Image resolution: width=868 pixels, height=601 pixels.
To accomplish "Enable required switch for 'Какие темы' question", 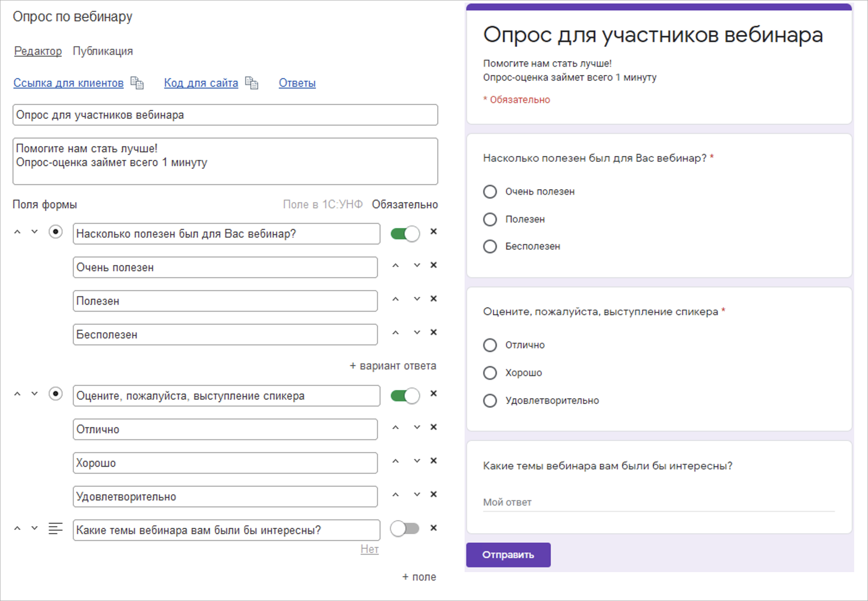I will pos(405,529).
